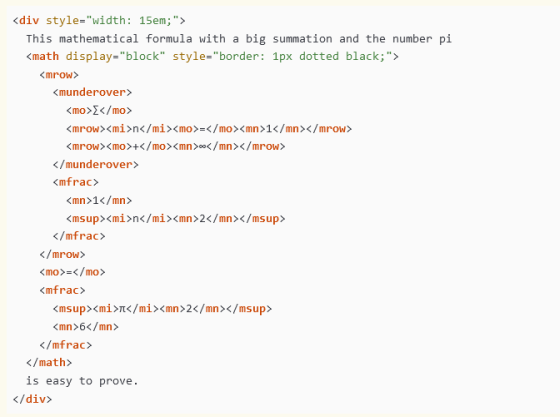Click the +∞ mrow code line
This screenshot has width=560, height=417.
point(175,146)
